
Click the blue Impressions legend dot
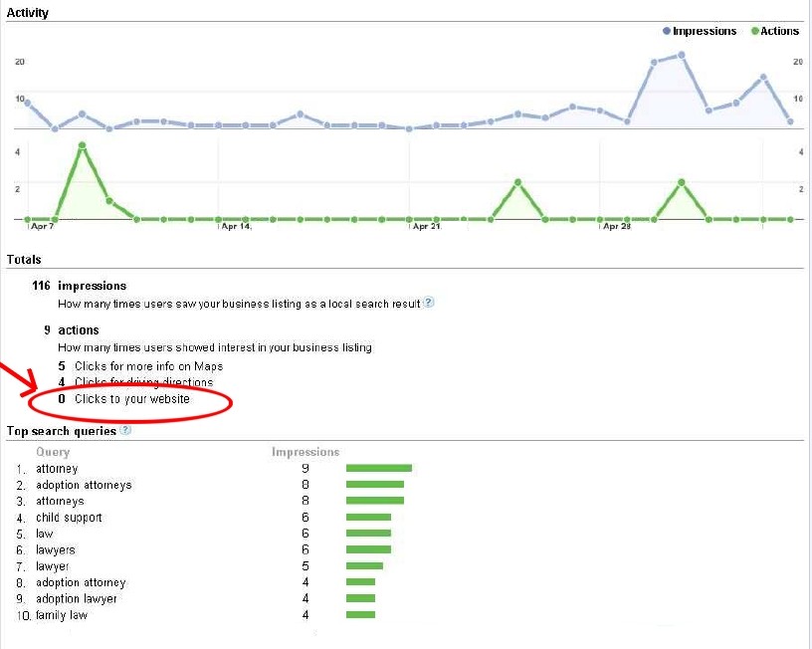667,31
